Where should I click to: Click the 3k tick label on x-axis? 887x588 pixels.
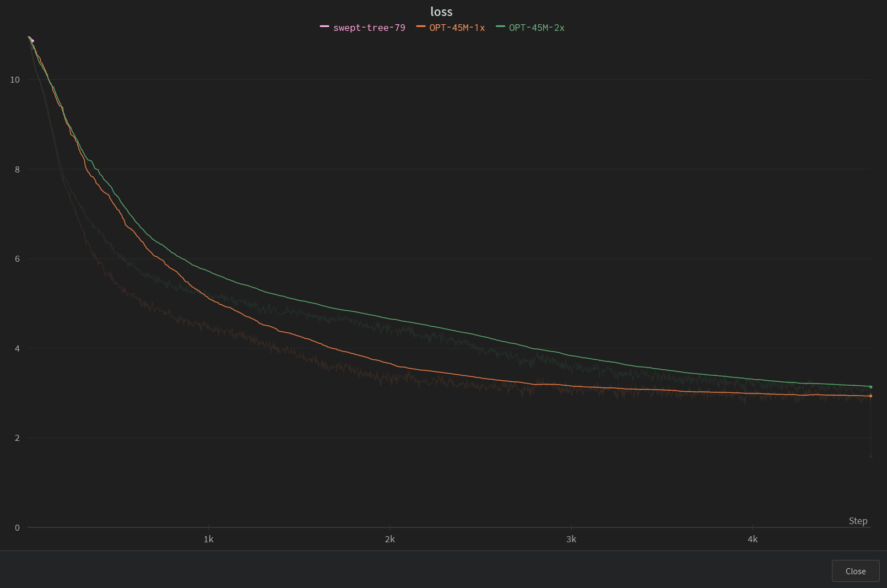pos(571,540)
